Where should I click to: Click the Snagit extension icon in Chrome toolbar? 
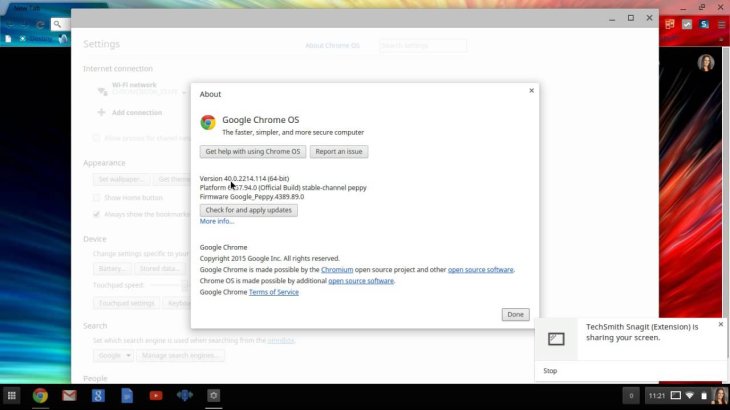click(x=704, y=24)
